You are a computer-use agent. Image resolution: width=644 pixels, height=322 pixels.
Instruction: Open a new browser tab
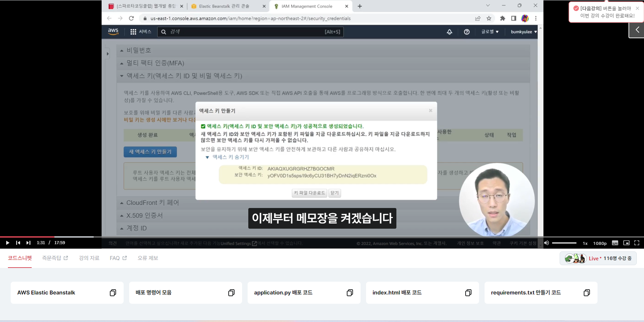tap(360, 6)
